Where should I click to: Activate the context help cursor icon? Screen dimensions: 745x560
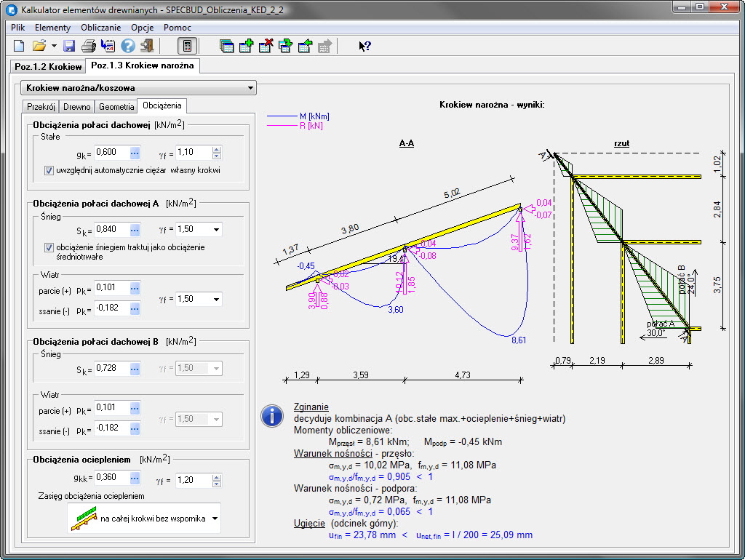(x=364, y=46)
